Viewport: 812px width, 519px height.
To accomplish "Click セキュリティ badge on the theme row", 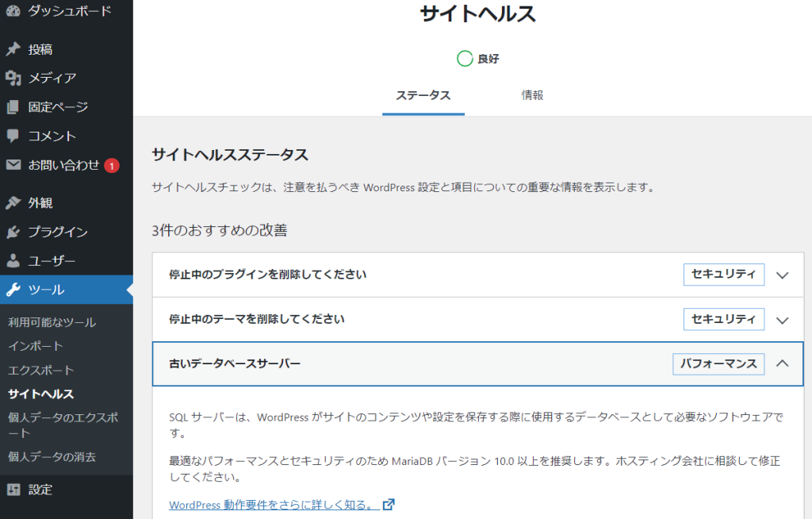I will 723,319.
